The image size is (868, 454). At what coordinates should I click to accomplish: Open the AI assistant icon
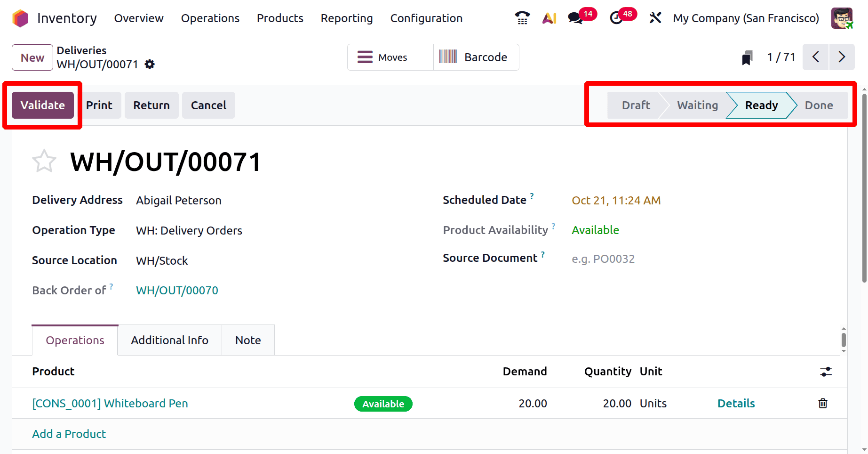click(549, 18)
